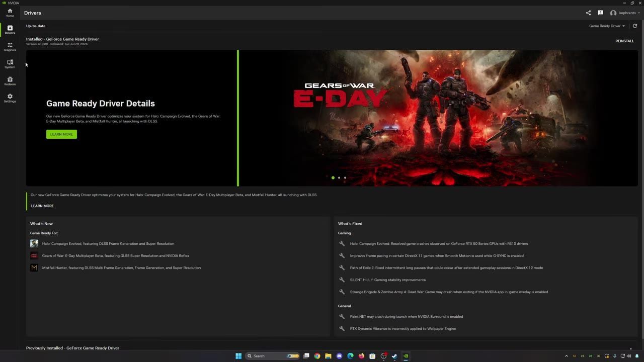Expand the Game Ready Driver type dropdown
Image resolution: width=644 pixels, height=362 pixels.
(607, 26)
